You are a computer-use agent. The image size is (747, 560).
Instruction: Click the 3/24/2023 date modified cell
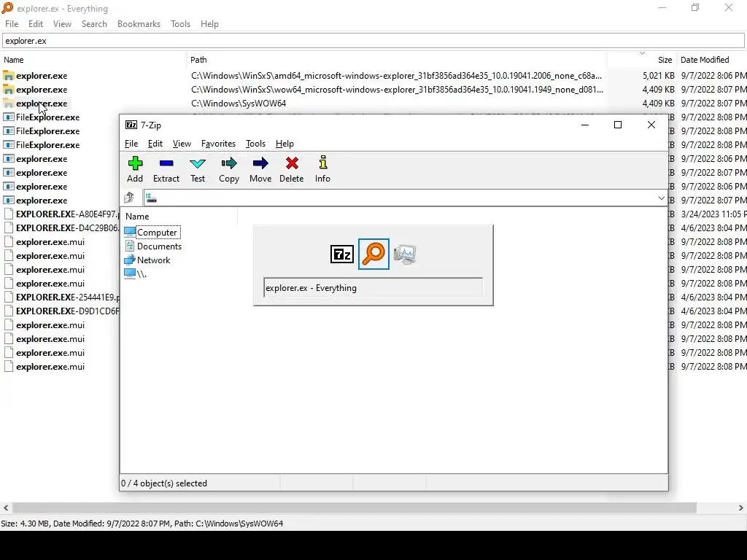click(x=713, y=214)
